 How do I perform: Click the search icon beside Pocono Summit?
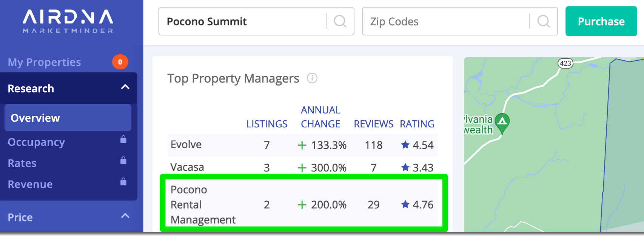pos(340,21)
